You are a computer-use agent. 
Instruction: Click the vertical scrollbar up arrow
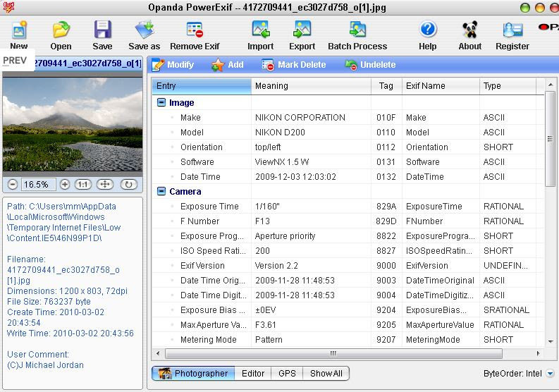[551, 85]
